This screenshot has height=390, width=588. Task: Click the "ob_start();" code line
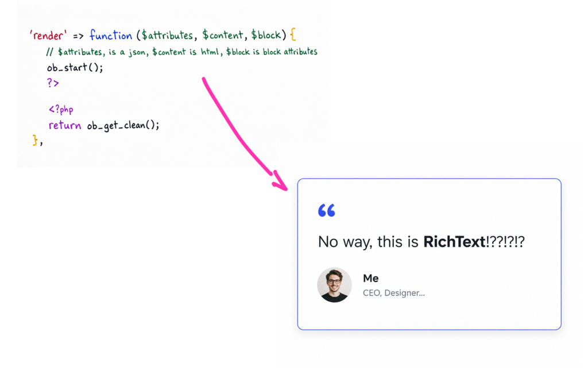point(75,68)
